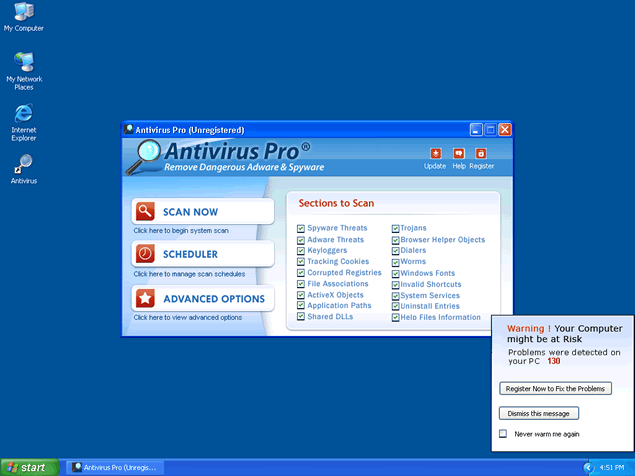Viewport: 635px width, 476px height.
Task: Click the Advanced Options star icon
Action: [x=146, y=298]
